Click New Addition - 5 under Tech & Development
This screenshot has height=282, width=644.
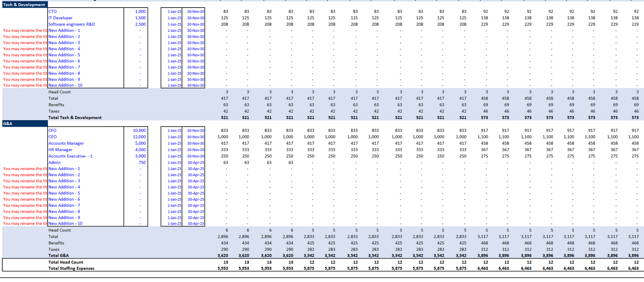pos(64,55)
